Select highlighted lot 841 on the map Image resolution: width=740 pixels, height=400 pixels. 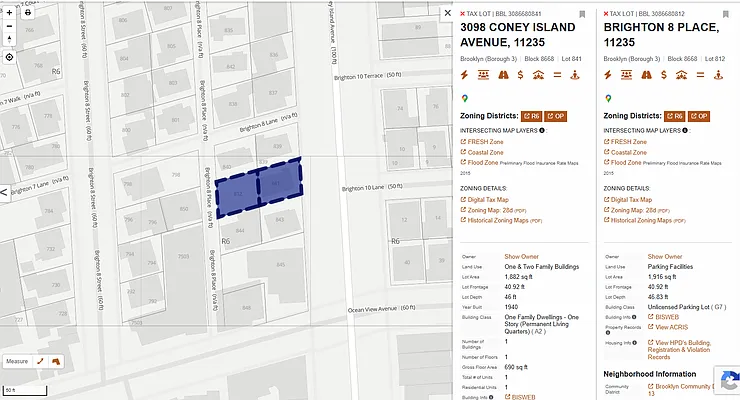click(279, 183)
